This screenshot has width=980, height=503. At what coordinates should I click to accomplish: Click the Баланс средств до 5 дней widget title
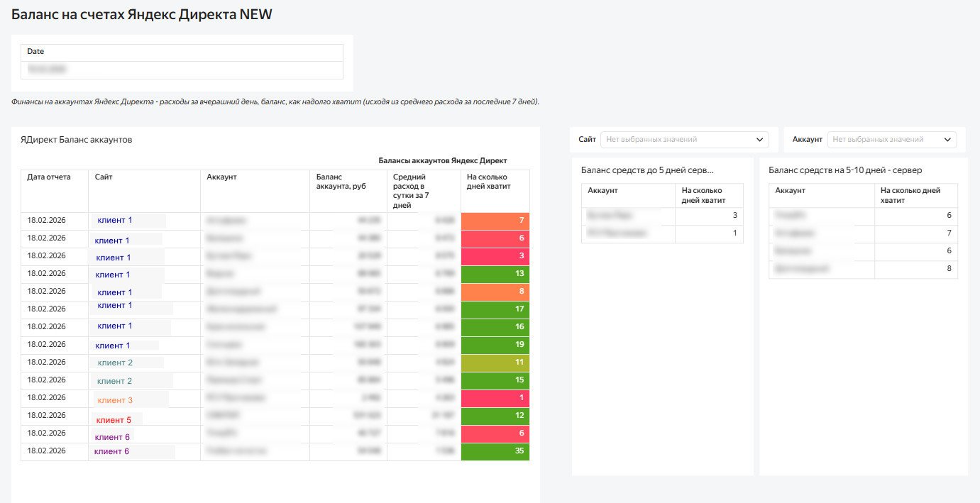[647, 170]
